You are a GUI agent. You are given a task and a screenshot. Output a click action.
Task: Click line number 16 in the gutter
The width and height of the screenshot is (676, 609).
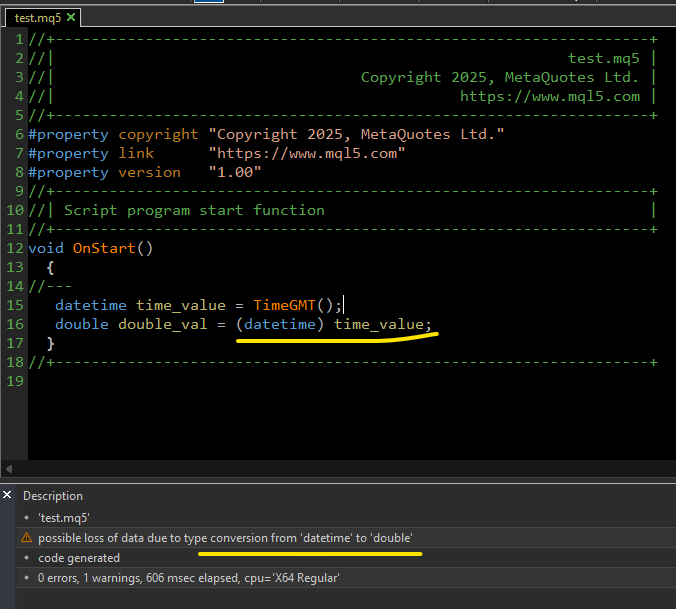point(15,324)
